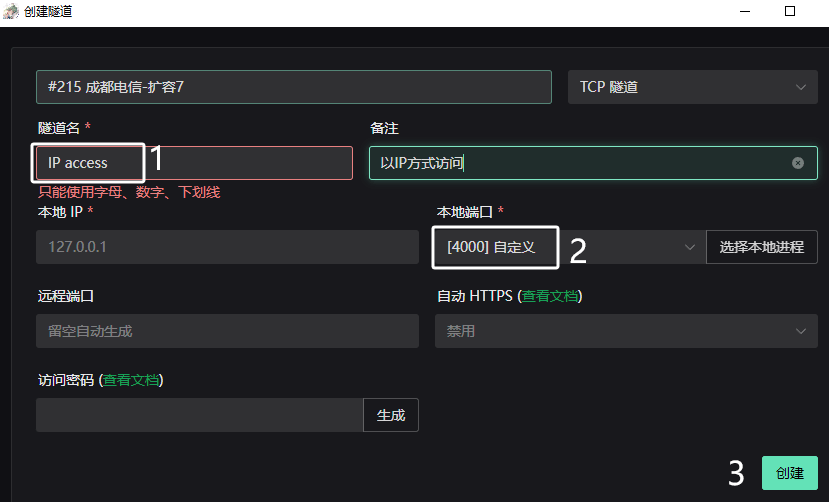Click the 本地 IP field 127.0.0.1

[227, 247]
